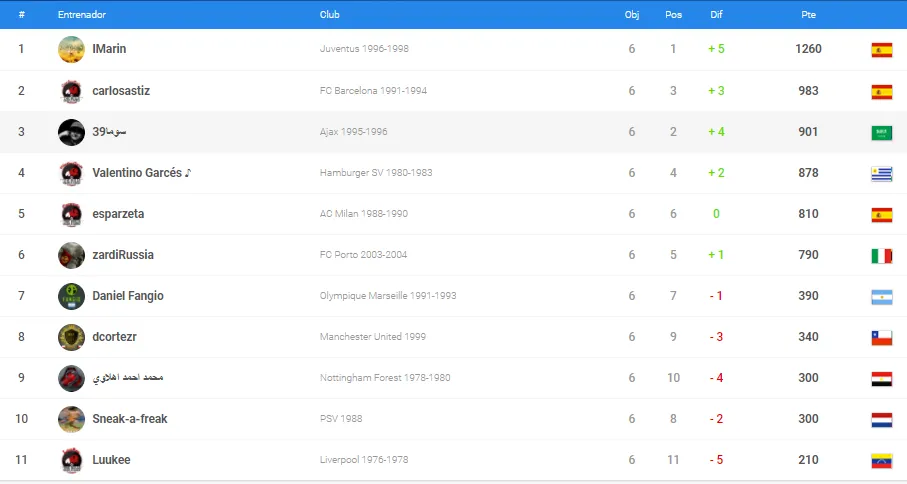Click Chile flag in dcortezr row
The width and height of the screenshot is (907, 484).
[882, 338]
